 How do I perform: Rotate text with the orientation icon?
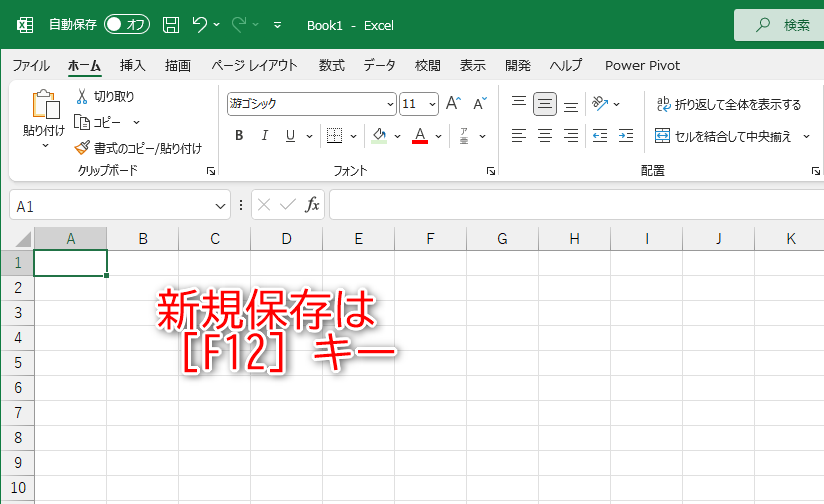tap(600, 103)
